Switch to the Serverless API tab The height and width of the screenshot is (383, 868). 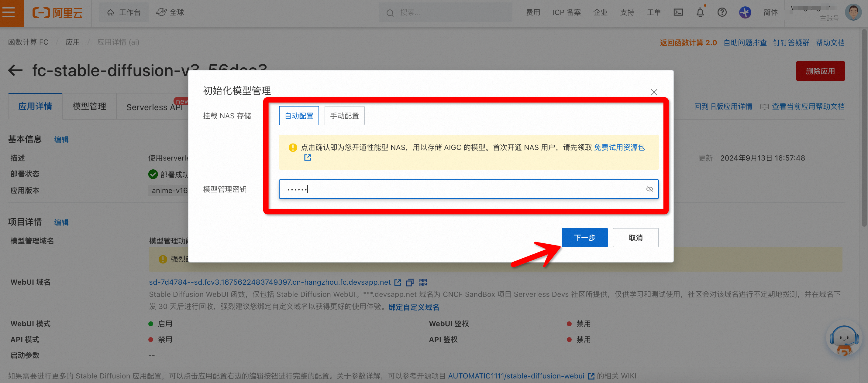point(154,107)
